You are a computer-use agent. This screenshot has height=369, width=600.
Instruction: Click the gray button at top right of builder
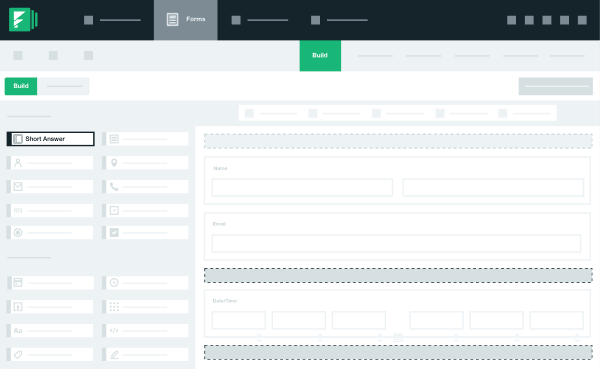[556, 86]
